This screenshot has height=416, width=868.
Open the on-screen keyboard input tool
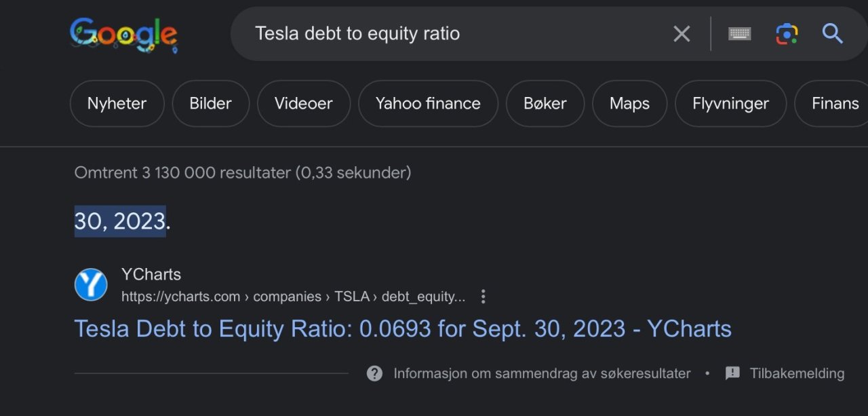[x=739, y=33]
